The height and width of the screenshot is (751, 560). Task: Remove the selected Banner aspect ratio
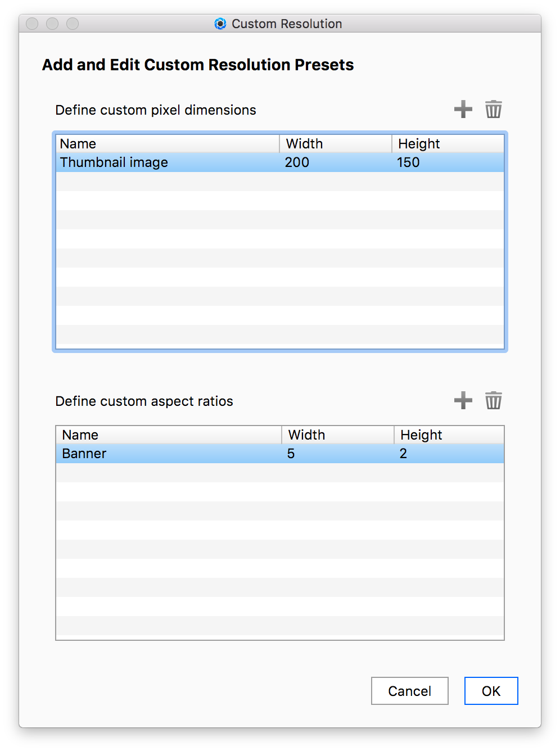coord(493,400)
